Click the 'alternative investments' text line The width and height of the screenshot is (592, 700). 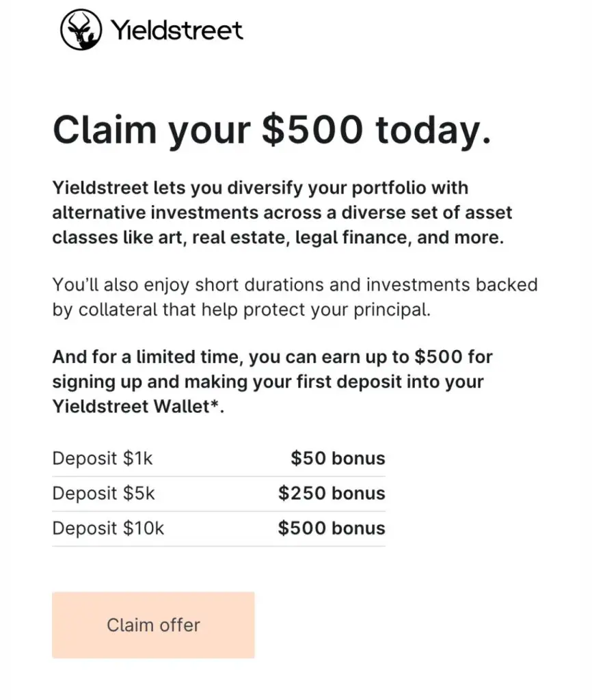tap(282, 213)
